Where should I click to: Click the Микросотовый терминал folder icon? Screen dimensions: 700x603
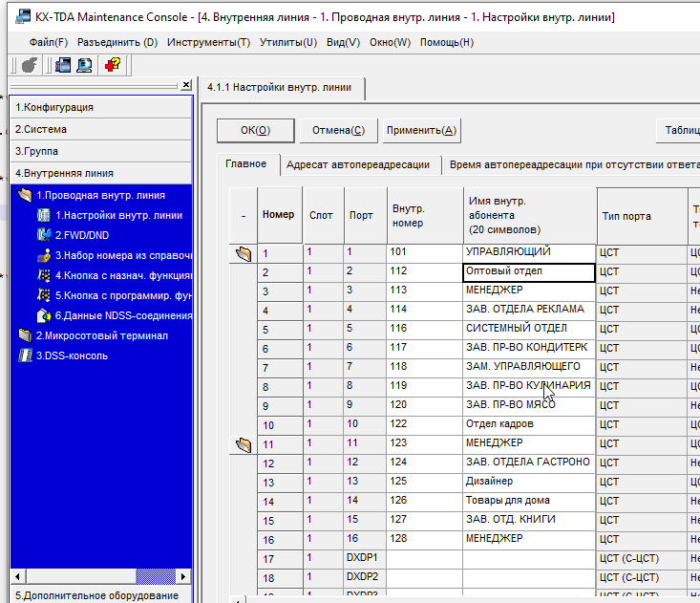pyautogui.click(x=25, y=335)
